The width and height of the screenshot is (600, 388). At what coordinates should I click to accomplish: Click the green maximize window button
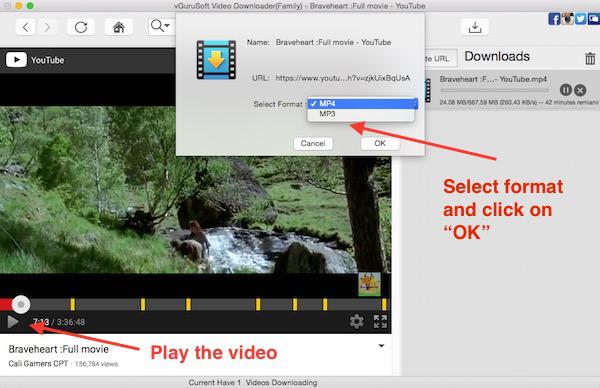pyautogui.click(x=30, y=6)
